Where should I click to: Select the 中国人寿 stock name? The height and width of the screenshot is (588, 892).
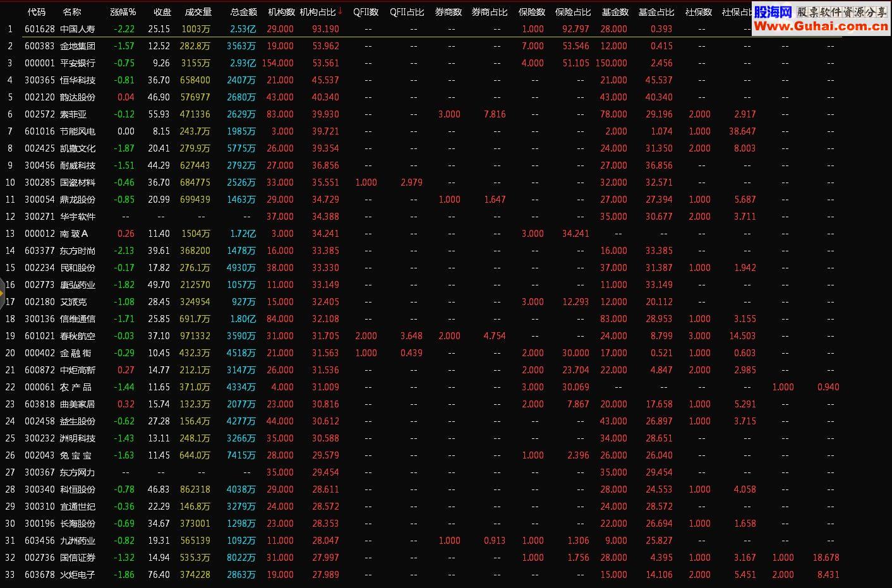coord(78,29)
